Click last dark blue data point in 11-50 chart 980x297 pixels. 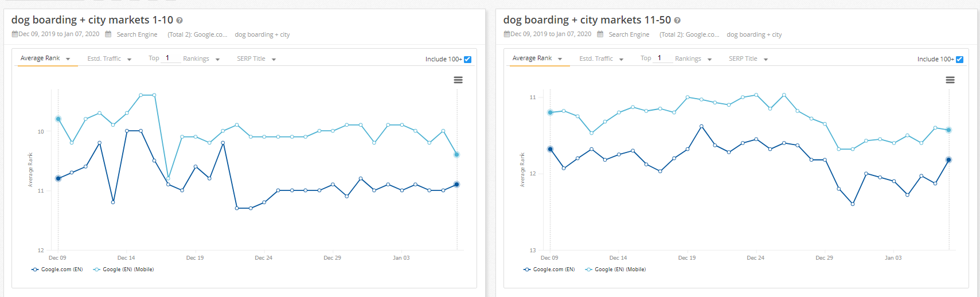948,160
